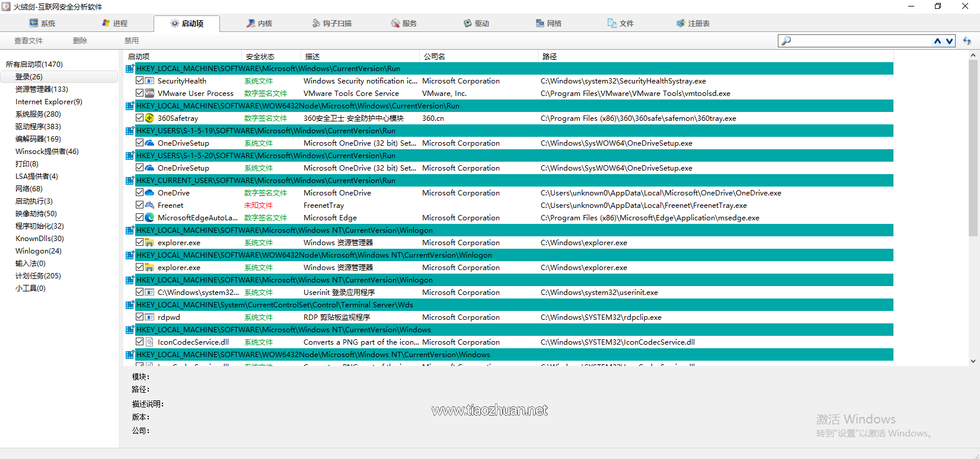Click the 未知文件 status of Freenet
980x459 pixels.
point(258,205)
